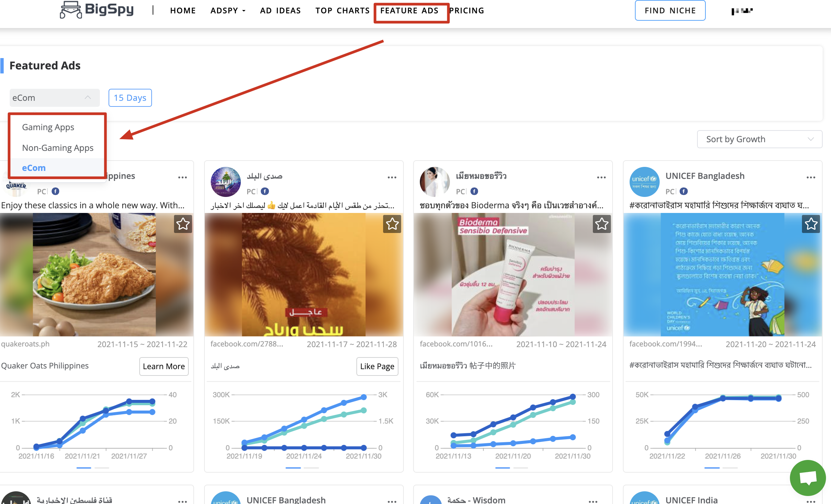The image size is (831, 504).
Task: Star the Bioderma Sensibio ad
Action: (x=601, y=224)
